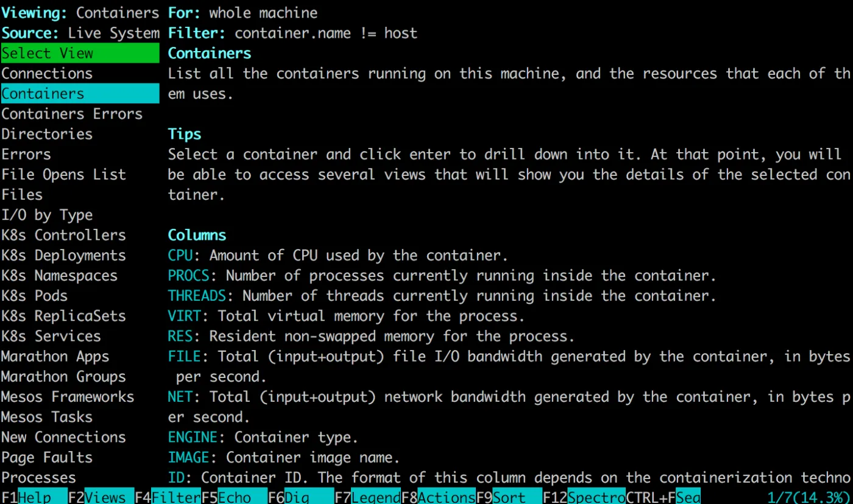The width and height of the screenshot is (853, 504).
Task: Open the Directories view
Action: pyautogui.click(x=47, y=134)
